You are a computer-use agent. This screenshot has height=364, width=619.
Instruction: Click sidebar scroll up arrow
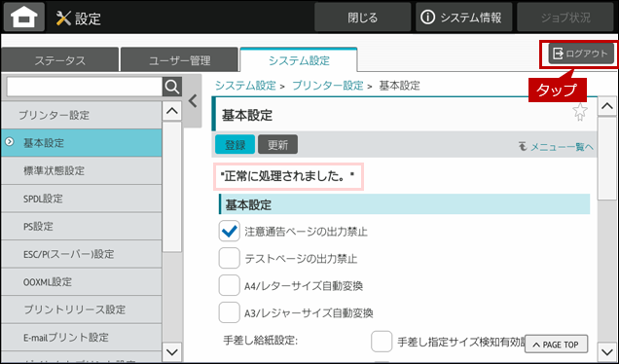click(172, 111)
